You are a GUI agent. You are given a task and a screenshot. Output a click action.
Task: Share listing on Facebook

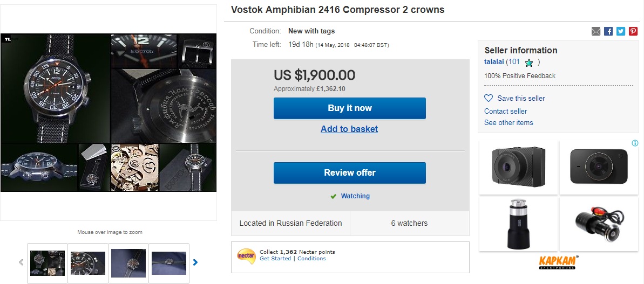(608, 31)
